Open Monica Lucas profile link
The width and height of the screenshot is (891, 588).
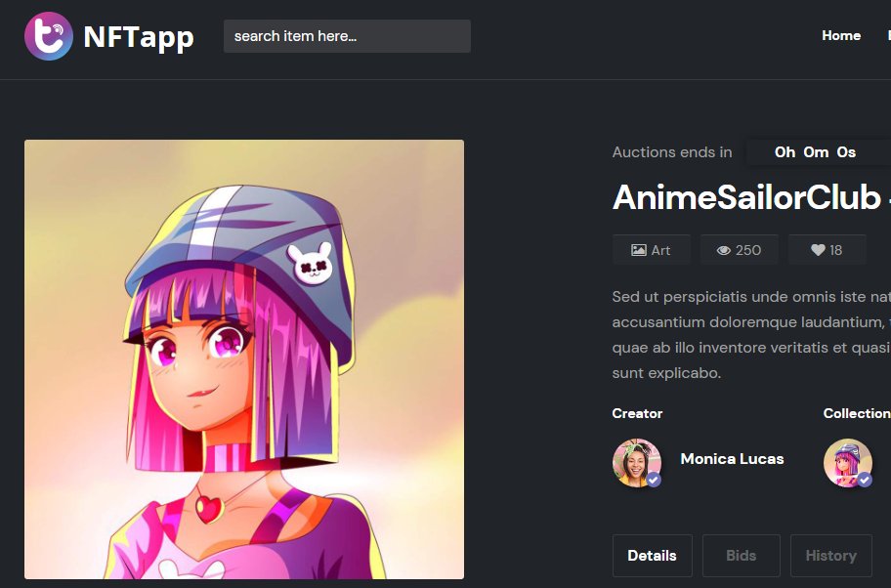point(732,459)
